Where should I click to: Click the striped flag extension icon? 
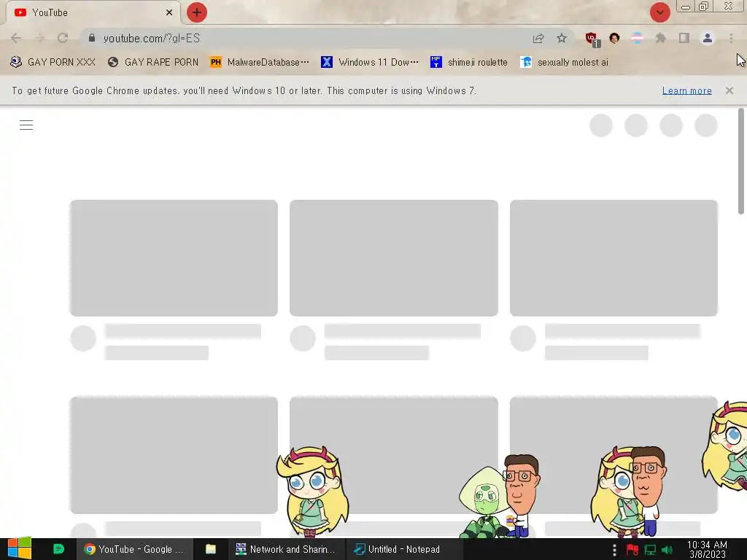tap(638, 38)
